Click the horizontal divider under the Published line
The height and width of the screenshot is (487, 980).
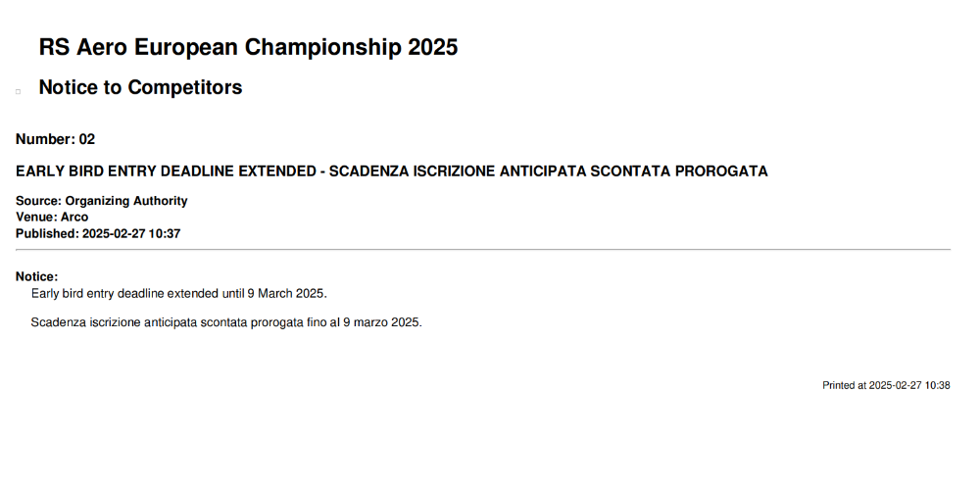pyautogui.click(x=483, y=250)
